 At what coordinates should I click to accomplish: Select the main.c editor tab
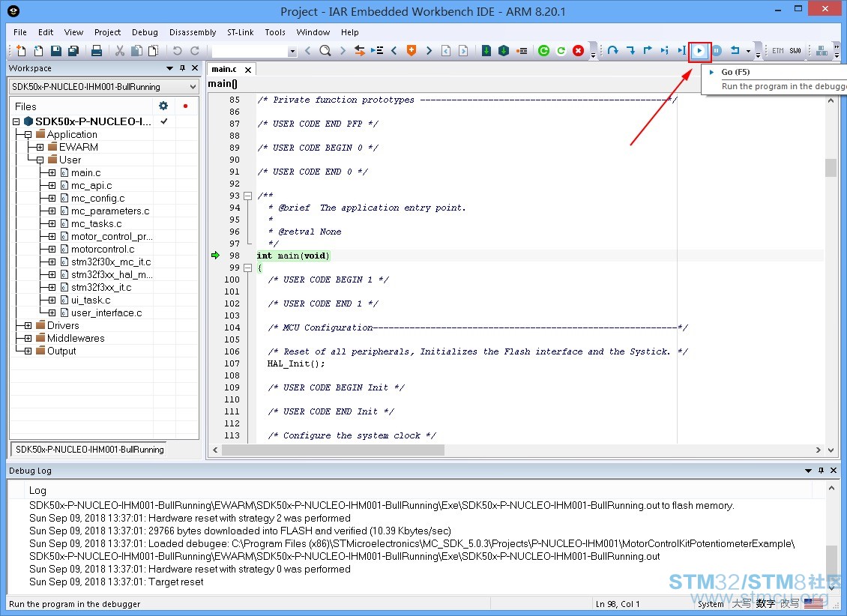[x=224, y=69]
